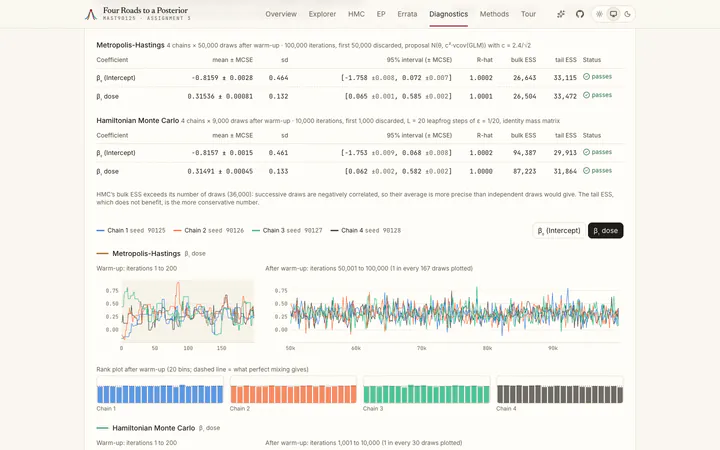Screen dimensions: 720x450
Task: Click mean value 0.31491 ± 0.00045
Action: point(220,171)
